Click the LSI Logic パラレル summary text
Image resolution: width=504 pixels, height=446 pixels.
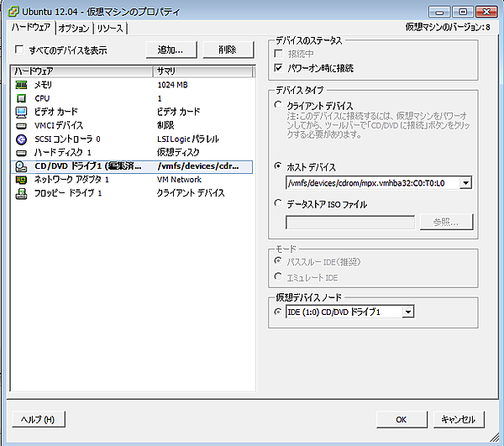pos(188,139)
